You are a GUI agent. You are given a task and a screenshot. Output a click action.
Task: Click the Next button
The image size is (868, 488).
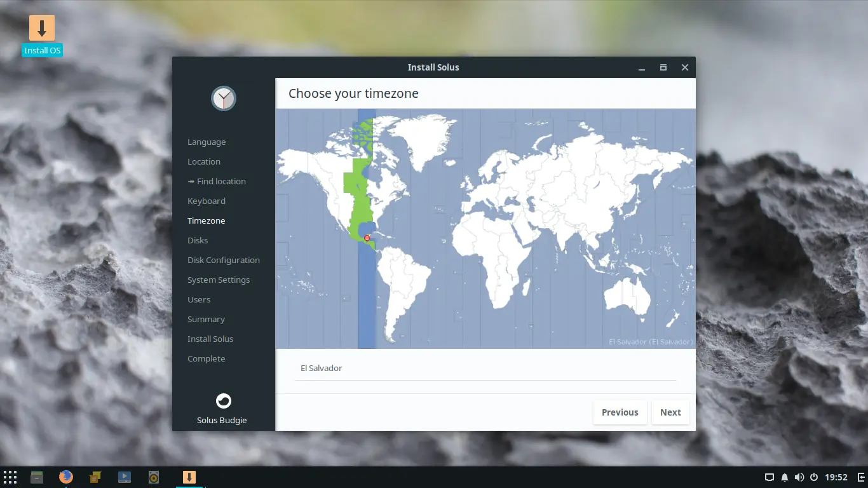click(670, 412)
